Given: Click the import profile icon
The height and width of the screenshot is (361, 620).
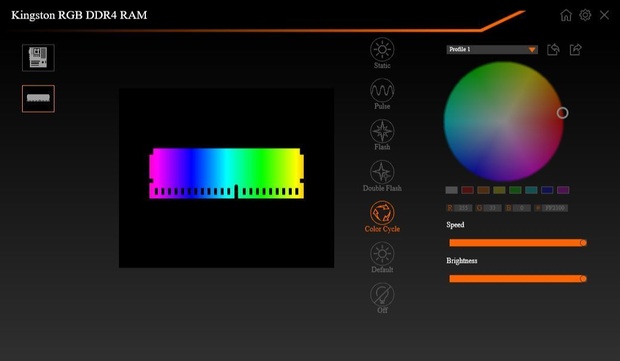Looking at the screenshot, I should (x=553, y=49).
